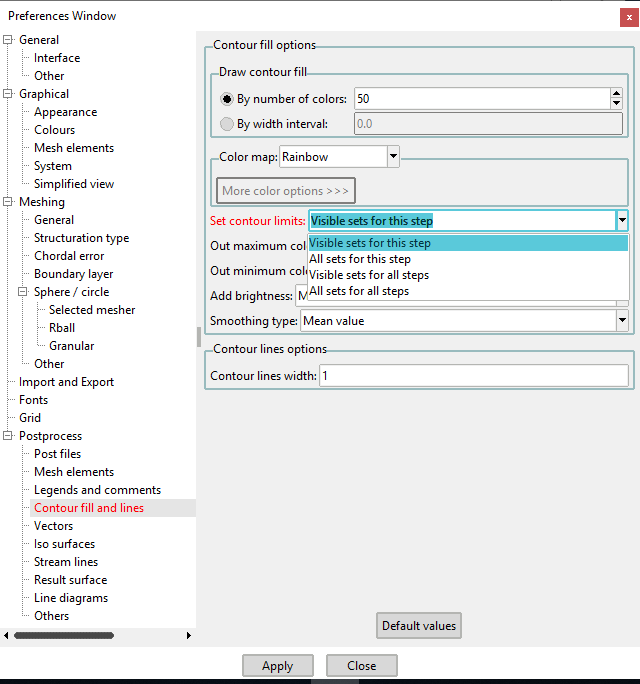640x684 pixels.
Task: Click the Set contour limits dropdown arrow
Action: pyautogui.click(x=622, y=221)
